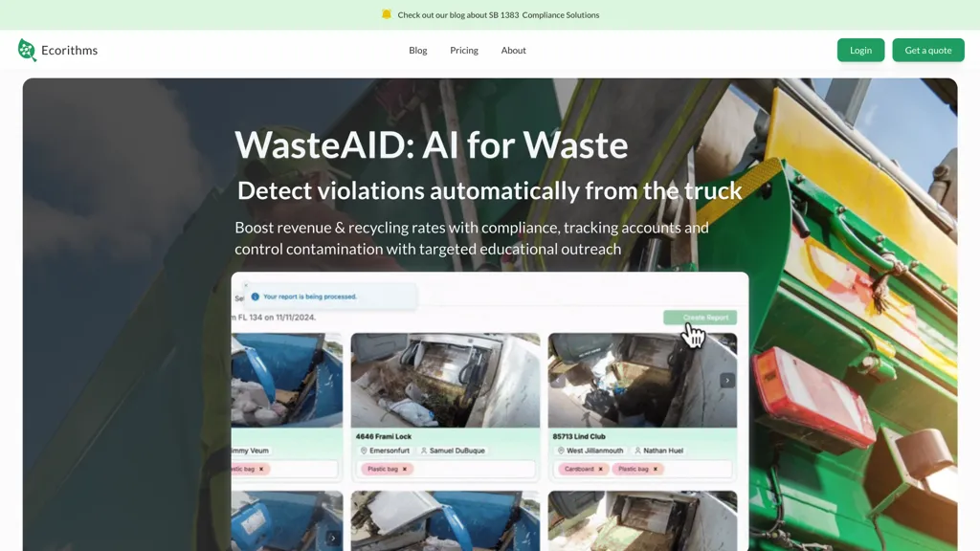Image resolution: width=980 pixels, height=551 pixels.
Task: Open the Pricing page
Action: coord(464,50)
